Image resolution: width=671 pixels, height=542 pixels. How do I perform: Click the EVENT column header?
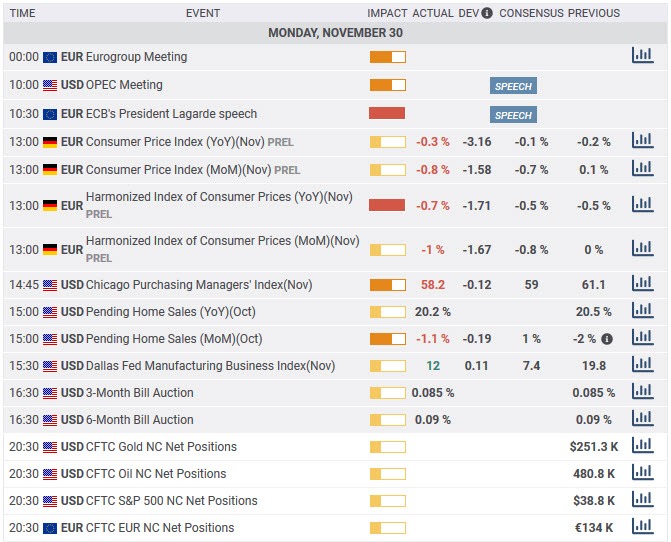[x=203, y=13]
